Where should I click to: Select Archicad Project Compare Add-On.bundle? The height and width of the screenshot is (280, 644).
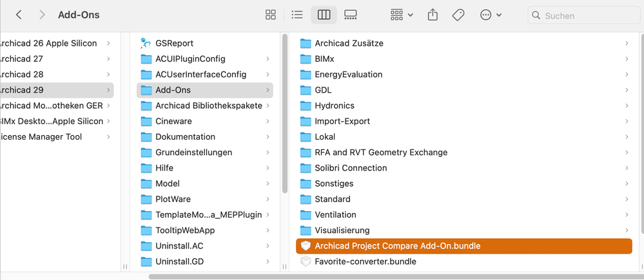pyautogui.click(x=397, y=246)
